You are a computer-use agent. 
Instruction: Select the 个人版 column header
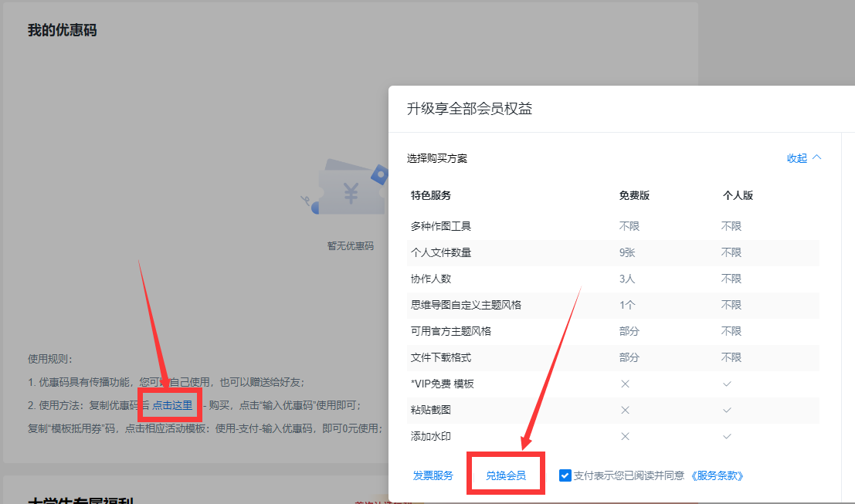(x=737, y=195)
